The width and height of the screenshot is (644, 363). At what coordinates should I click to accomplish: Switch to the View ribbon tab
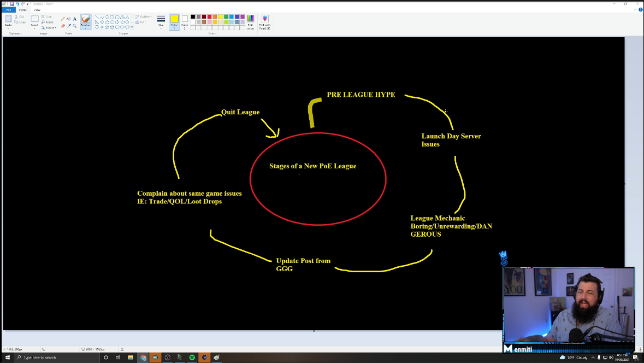[37, 10]
